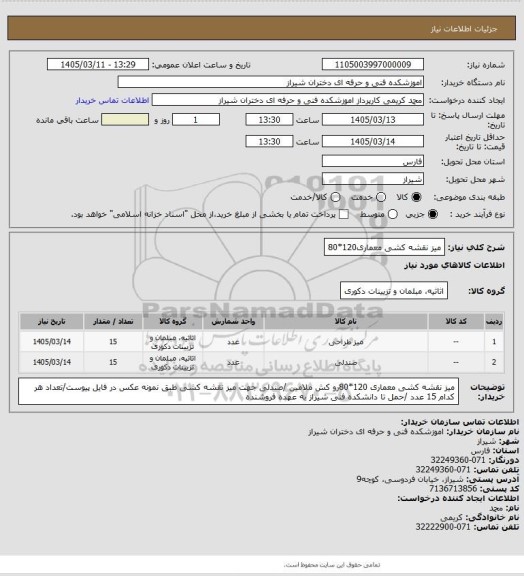Click the واحد شمارش column header
This screenshot has height=576, width=524.
coord(233,321)
